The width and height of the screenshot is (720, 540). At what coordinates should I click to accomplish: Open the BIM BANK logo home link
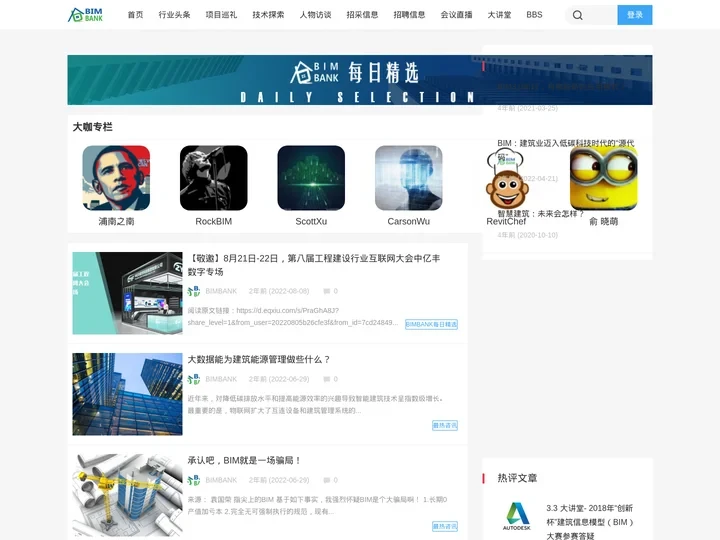(85, 15)
